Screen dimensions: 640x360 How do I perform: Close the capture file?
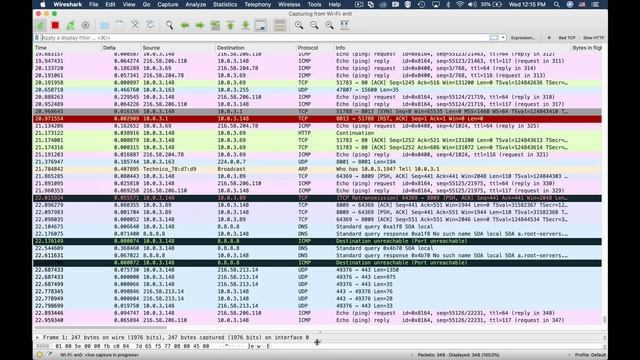135,25
